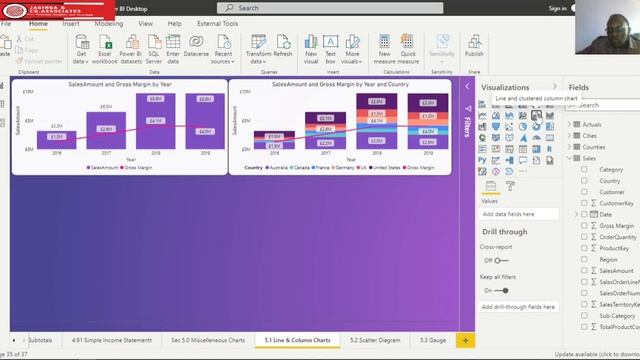Expand the Filters pane arrow
This screenshot has width=640, height=360.
(467, 87)
